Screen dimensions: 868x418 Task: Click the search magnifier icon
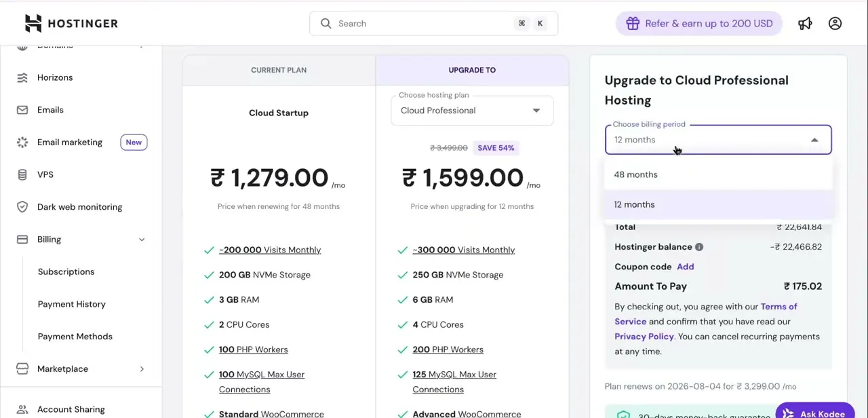[x=326, y=23]
